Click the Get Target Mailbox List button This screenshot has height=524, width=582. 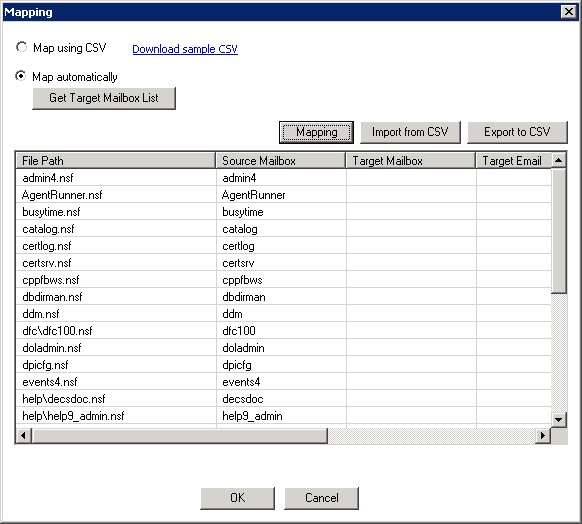[104, 98]
